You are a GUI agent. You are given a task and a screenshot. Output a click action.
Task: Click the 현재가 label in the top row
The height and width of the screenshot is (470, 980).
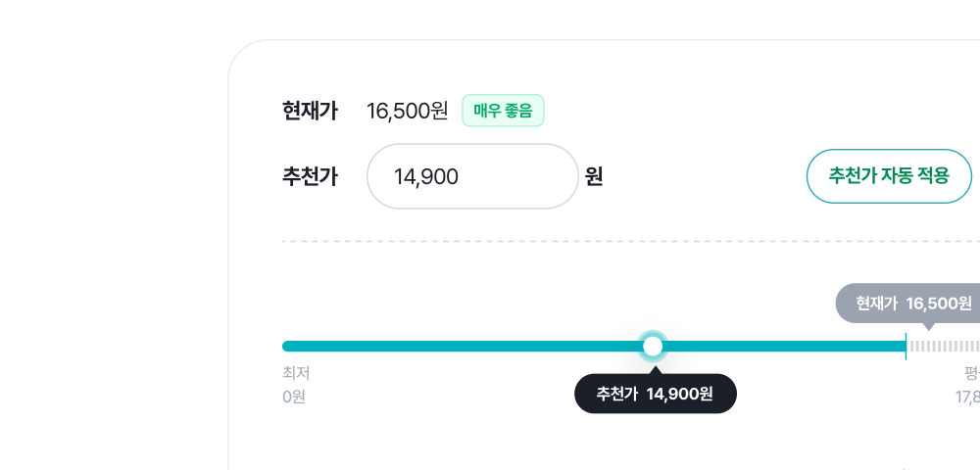coord(310,111)
